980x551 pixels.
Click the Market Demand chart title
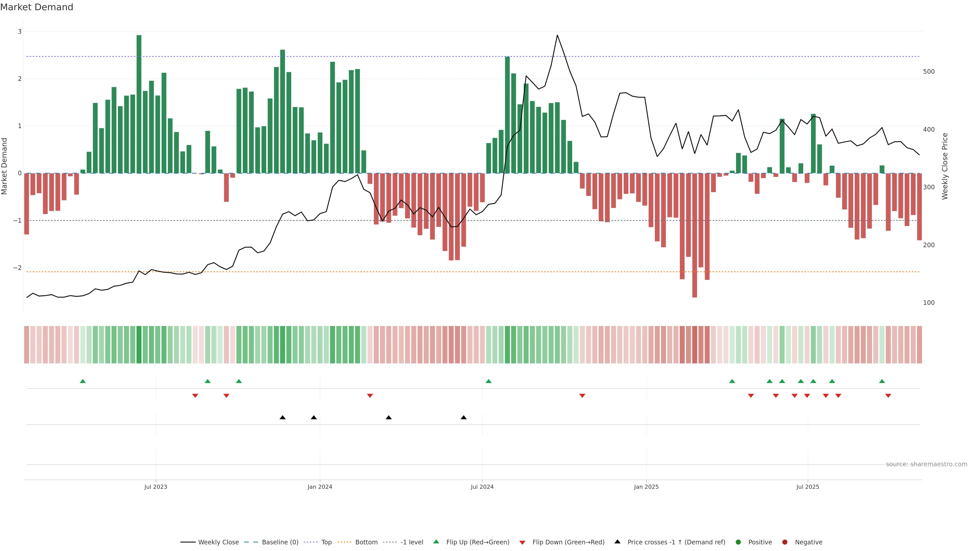click(x=36, y=7)
